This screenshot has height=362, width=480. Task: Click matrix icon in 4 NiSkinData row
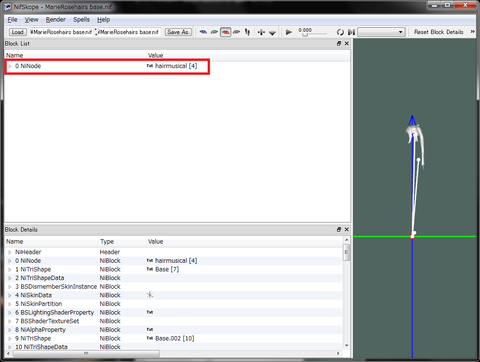coord(150,295)
